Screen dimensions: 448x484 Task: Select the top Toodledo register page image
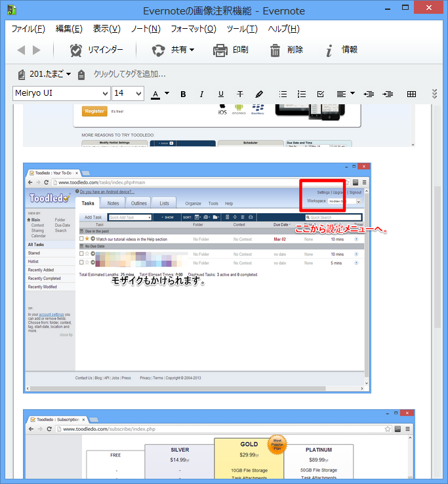click(x=219, y=126)
